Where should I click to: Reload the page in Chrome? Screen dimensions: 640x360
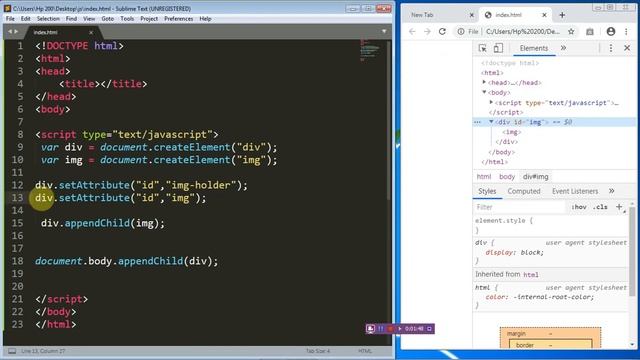point(442,31)
